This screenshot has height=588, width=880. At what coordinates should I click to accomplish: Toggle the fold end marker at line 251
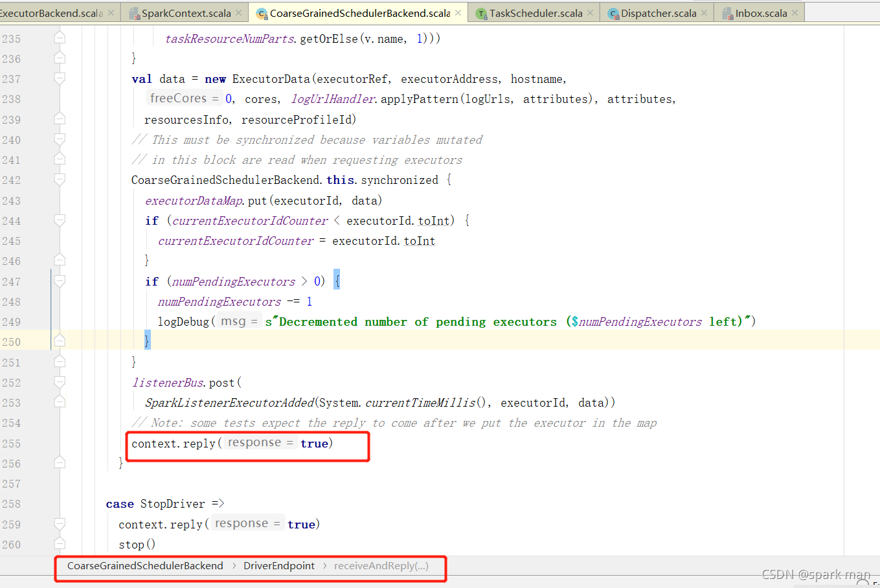60,363
